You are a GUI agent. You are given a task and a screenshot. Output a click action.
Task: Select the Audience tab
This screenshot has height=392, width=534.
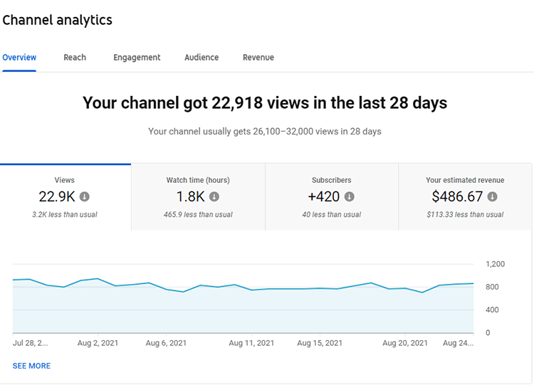201,58
